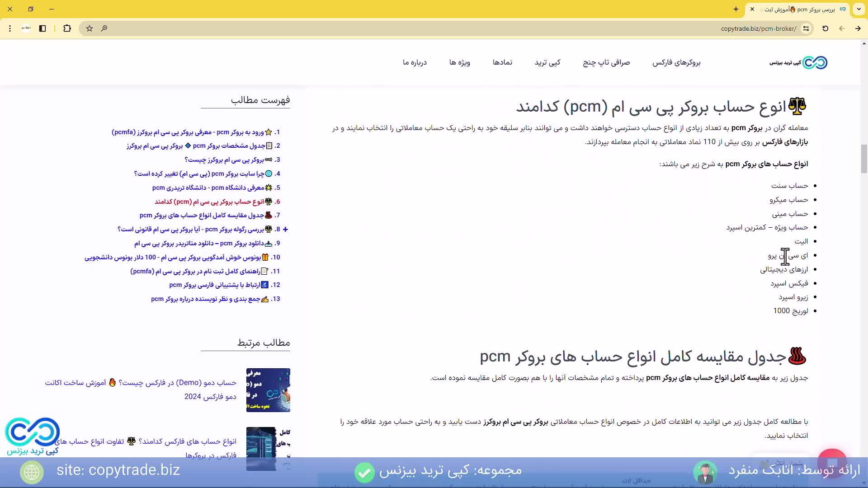Image resolution: width=868 pixels, height=488 pixels.
Task: Click the vertical scrollbar on the right edge
Action: pos(865,158)
